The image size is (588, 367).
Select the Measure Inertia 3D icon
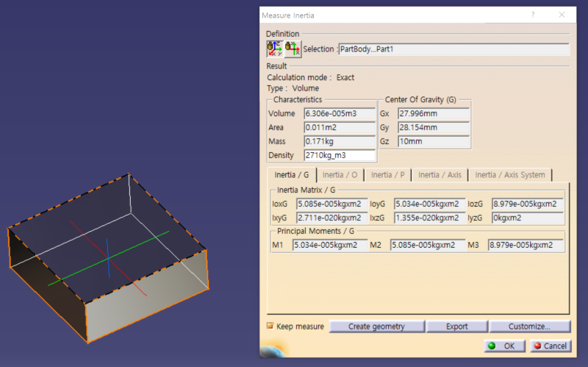(x=274, y=49)
